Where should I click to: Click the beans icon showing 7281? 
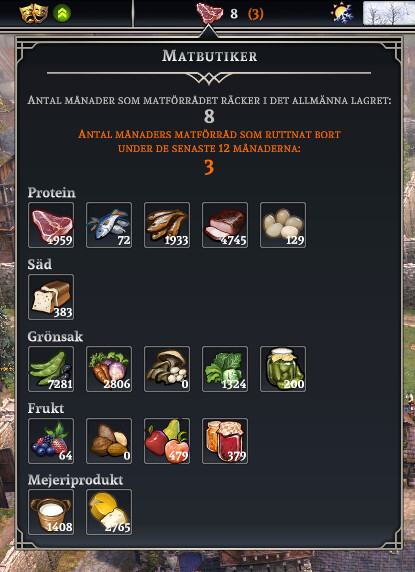point(51,369)
